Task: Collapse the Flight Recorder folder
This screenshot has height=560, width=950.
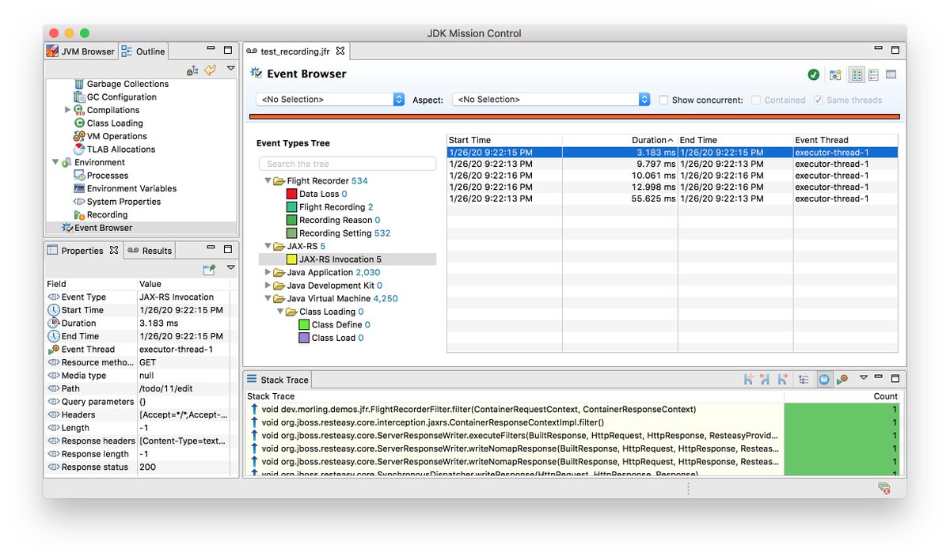Action: pos(268,181)
